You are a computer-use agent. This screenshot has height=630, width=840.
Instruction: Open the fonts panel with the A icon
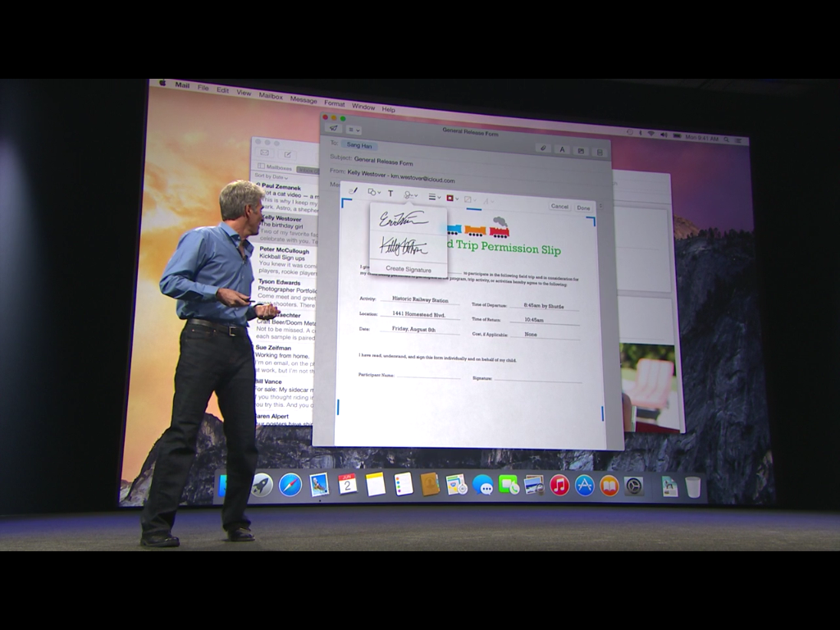tap(562, 149)
